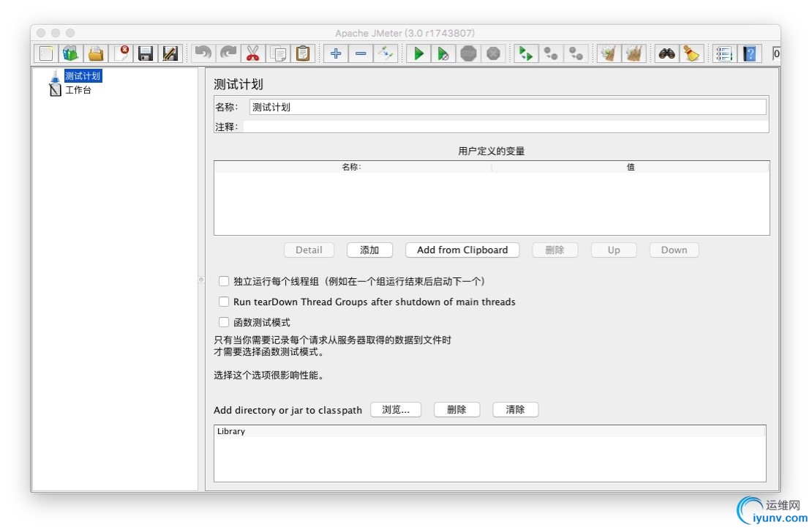Open the Function helper dialog icon
The image size is (812, 530).
(x=724, y=53)
